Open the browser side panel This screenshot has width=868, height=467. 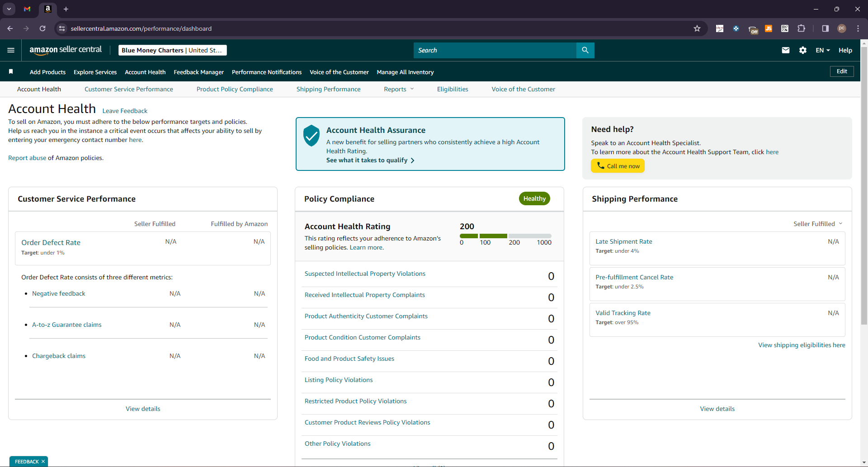pos(826,28)
